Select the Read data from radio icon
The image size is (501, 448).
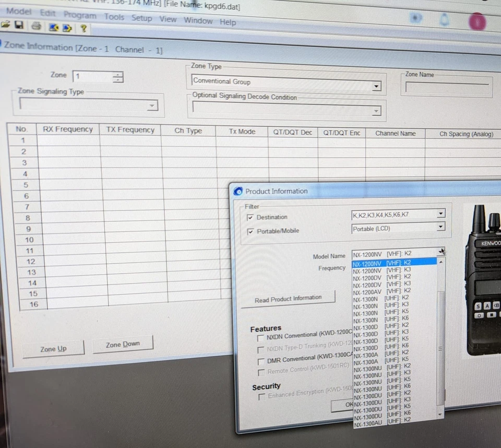pyautogui.click(x=54, y=28)
